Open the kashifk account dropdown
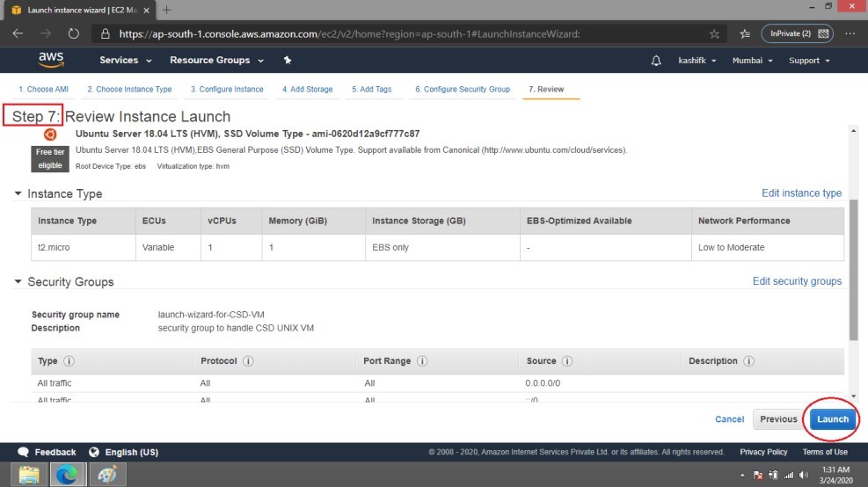This screenshot has width=868, height=487. pos(697,61)
